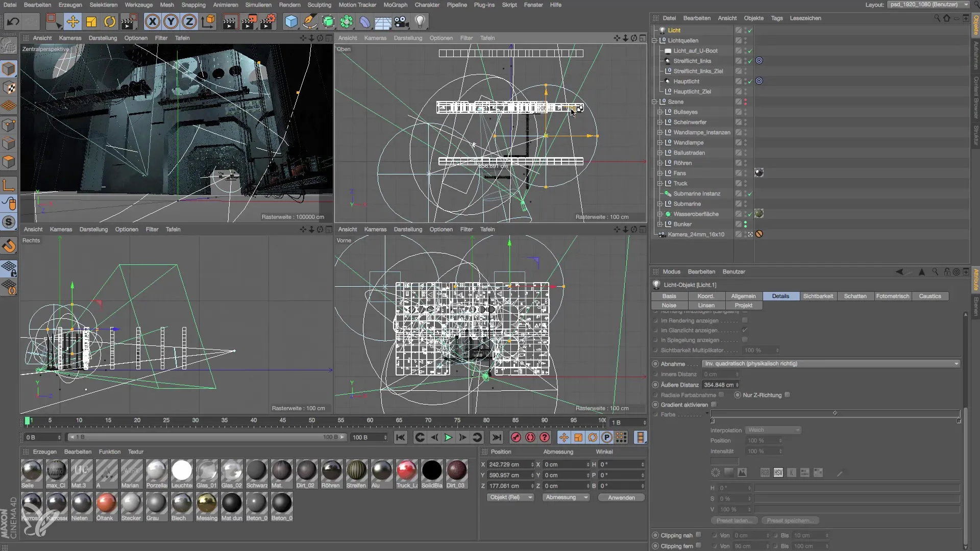This screenshot has height=551, width=980.
Task: Click the autokeying icon
Action: 530,437
